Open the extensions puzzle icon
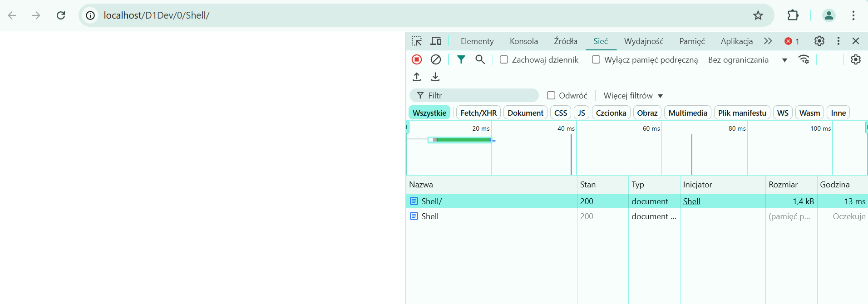 [793, 15]
